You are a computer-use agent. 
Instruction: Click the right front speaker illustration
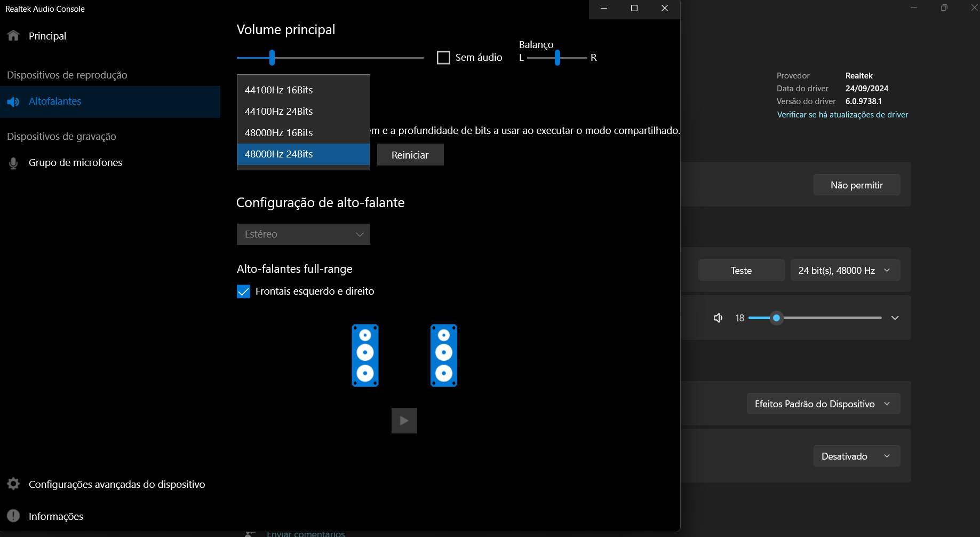pyautogui.click(x=444, y=356)
